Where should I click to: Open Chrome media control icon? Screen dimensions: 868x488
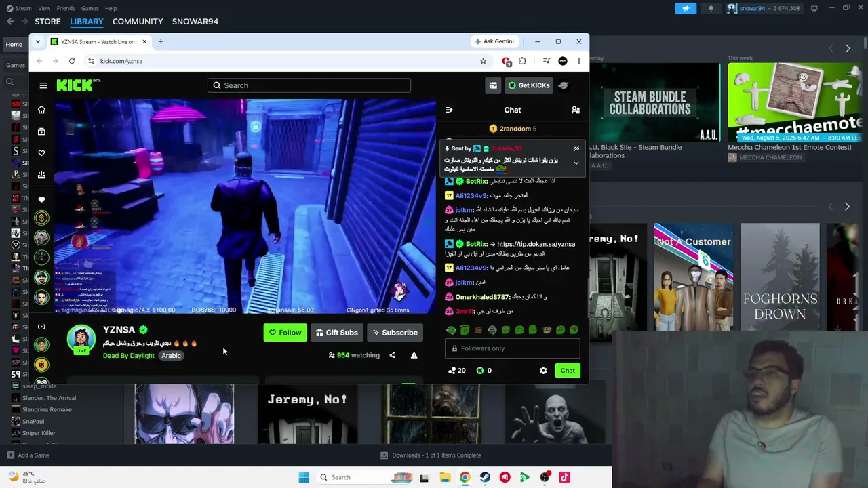(546, 61)
